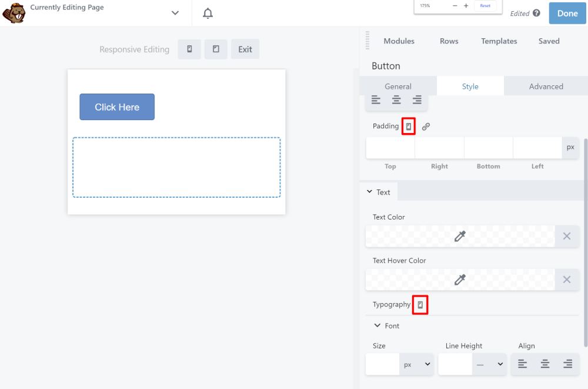Set button alignment to center
Screen dimensions: 588x389
(x=396, y=100)
